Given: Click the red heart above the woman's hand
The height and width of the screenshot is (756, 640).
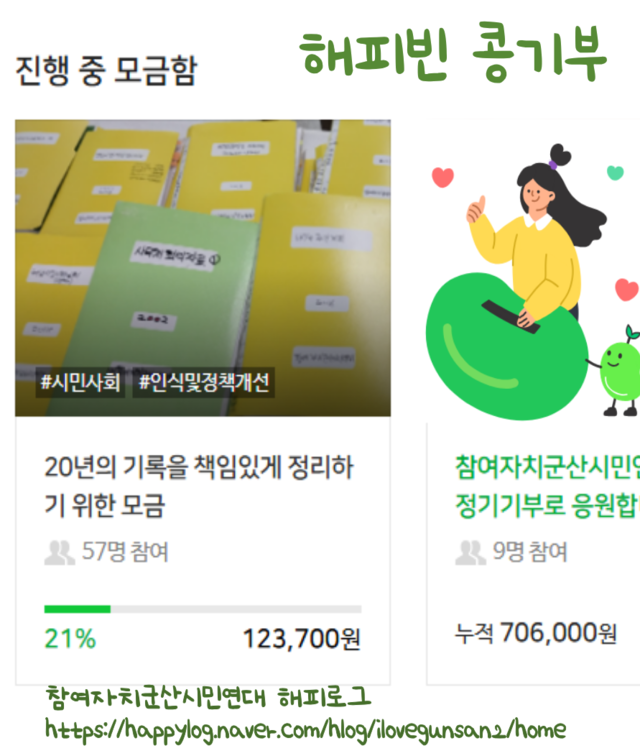Looking at the screenshot, I should pos(442,177).
